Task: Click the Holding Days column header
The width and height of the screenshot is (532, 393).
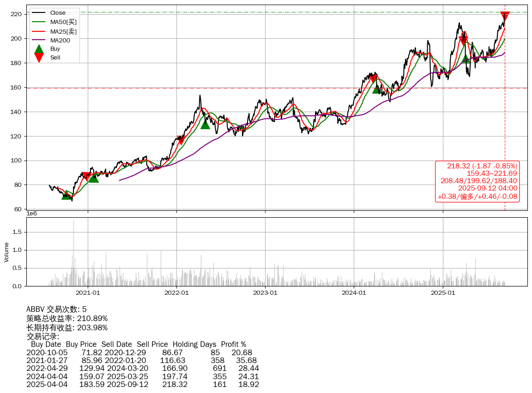Action: click(x=194, y=344)
